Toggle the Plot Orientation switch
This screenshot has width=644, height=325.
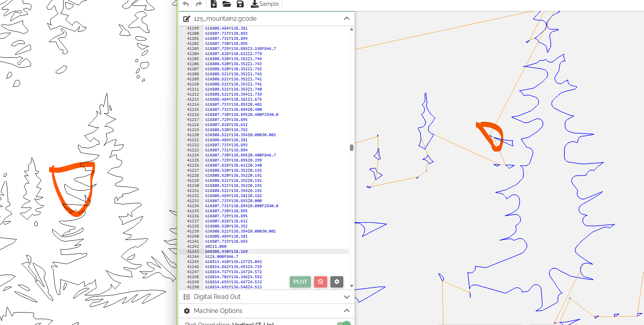point(344,323)
